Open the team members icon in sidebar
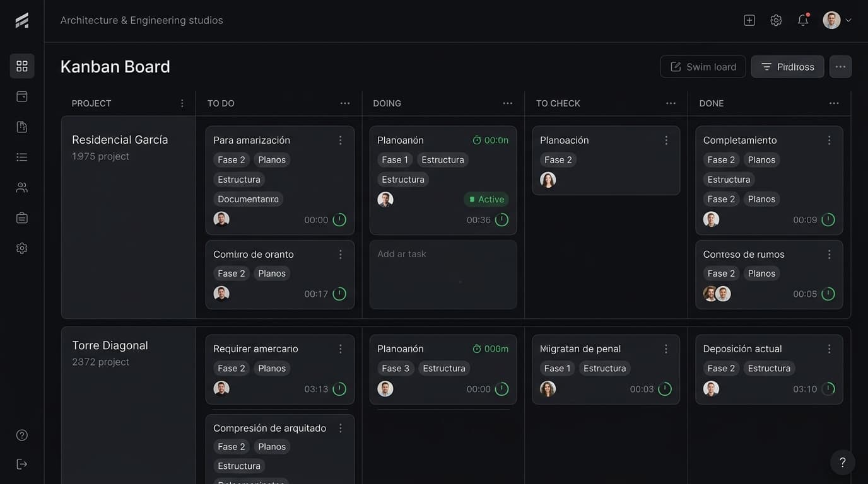Viewport: 868px width, 484px height. 22,187
